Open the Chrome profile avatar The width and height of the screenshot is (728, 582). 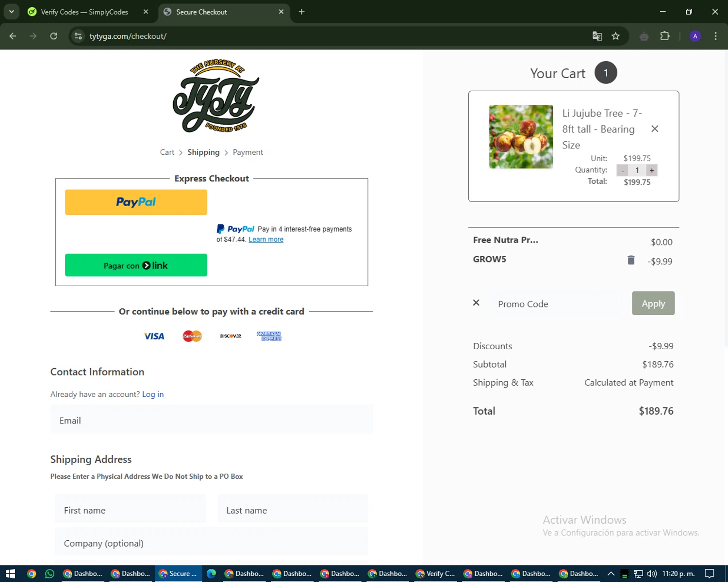pos(695,36)
